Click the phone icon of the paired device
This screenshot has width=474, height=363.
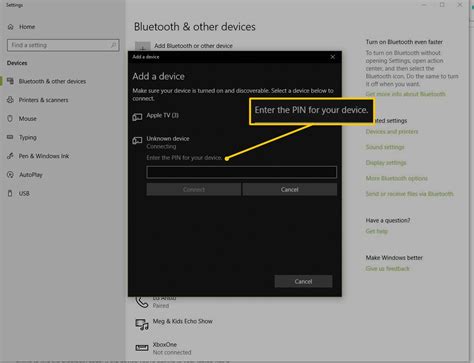click(142, 302)
